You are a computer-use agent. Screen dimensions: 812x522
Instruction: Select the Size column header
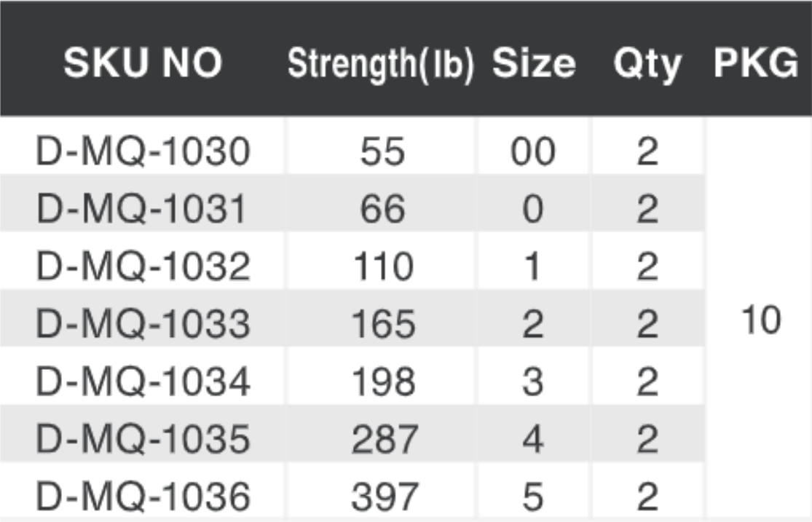(534, 65)
